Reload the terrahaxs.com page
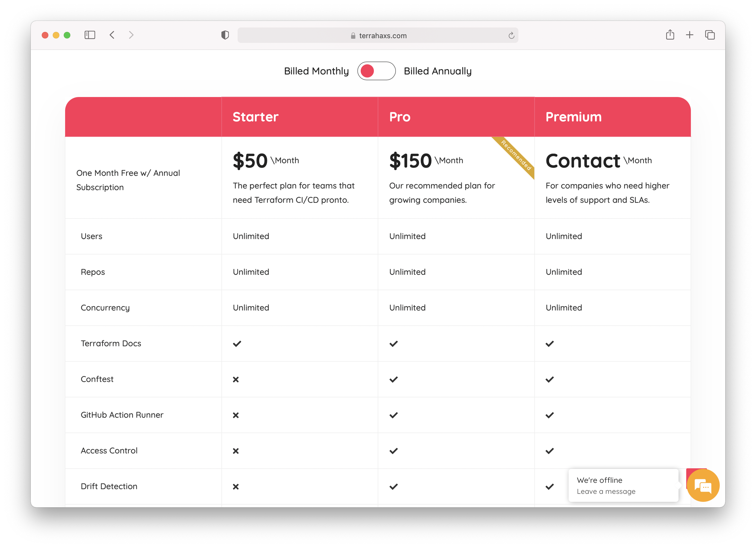 tap(511, 36)
